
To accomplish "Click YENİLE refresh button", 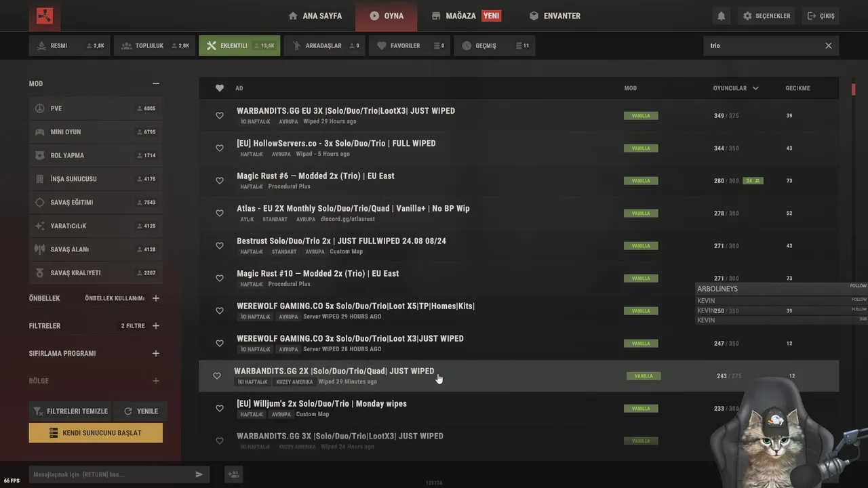I will 140,411.
